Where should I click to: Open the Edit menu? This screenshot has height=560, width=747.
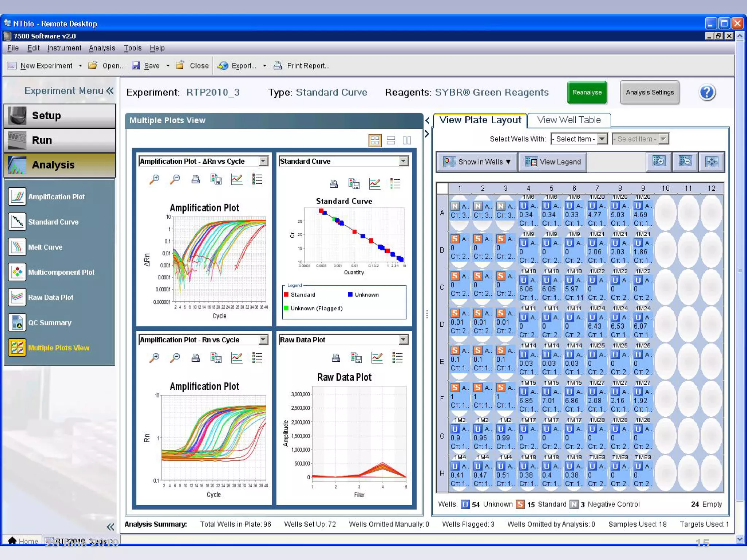point(33,48)
